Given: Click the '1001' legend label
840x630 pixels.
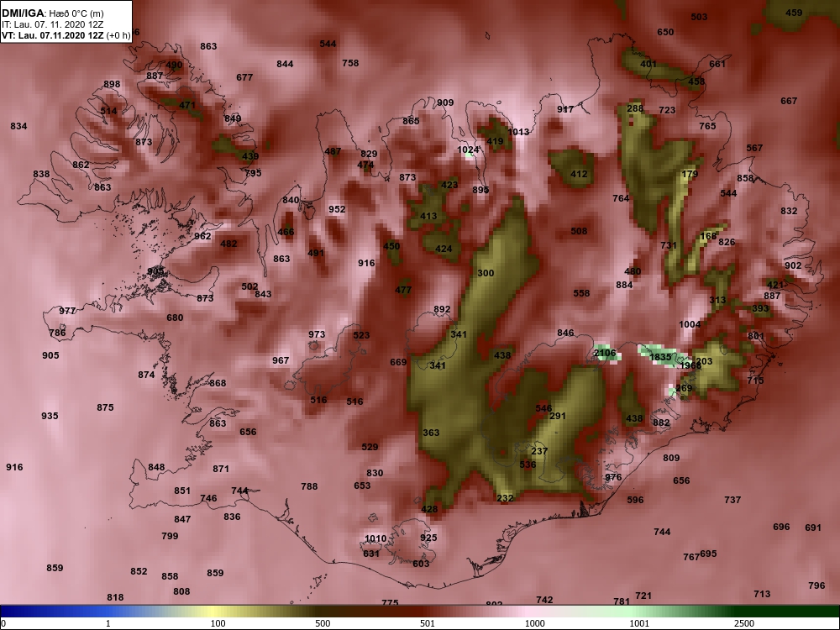Looking at the screenshot, I should pyautogui.click(x=639, y=623).
